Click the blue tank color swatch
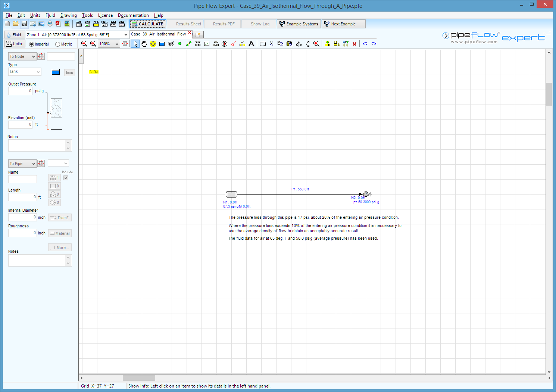556x392 pixels. 56,72
